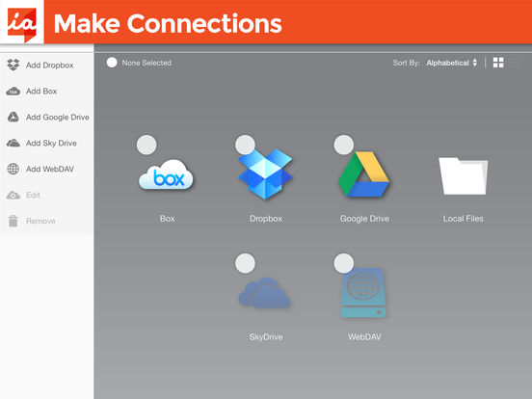Click the Box cloud icon in sidebar
Screen dimensions: 532x399
pyautogui.click(x=13, y=91)
